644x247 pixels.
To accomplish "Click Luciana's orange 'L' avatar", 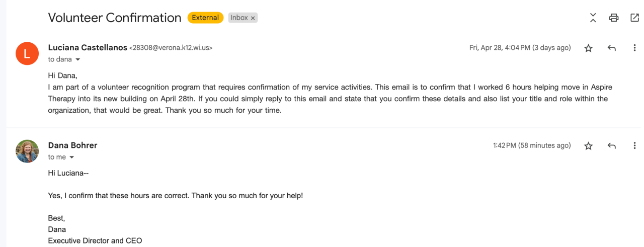I will 27,53.
